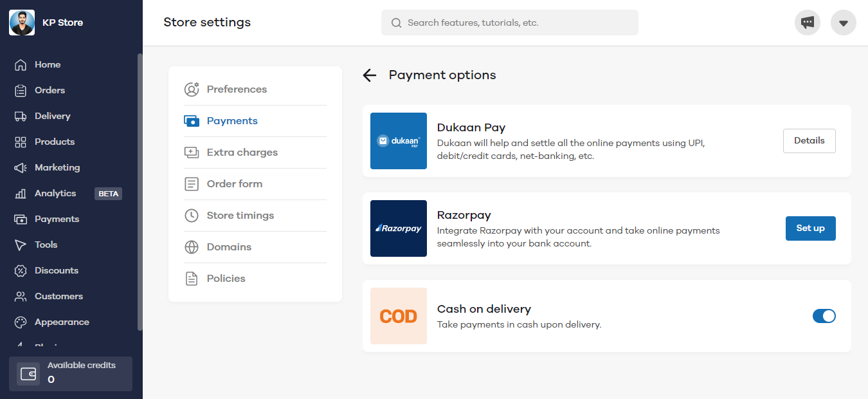Disable Cash on delivery toggle

(x=824, y=316)
